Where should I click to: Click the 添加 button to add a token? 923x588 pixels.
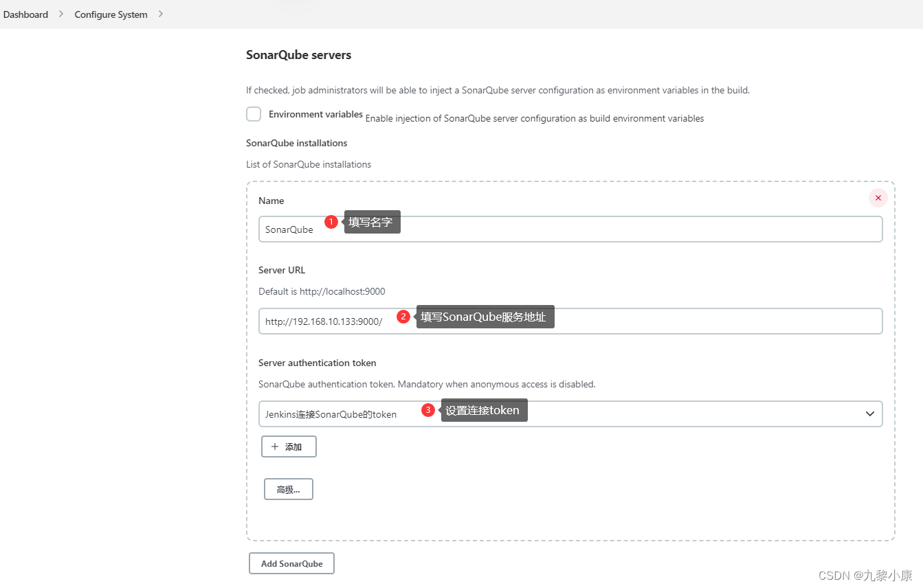point(289,446)
